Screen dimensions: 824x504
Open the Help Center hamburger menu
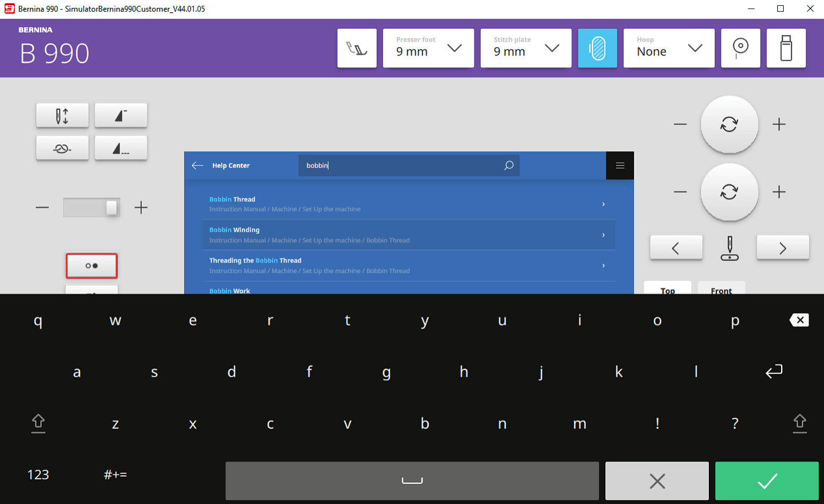tap(620, 166)
